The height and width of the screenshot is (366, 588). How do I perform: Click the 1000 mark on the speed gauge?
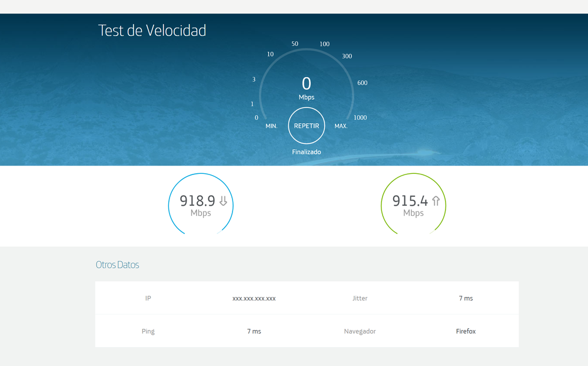coord(360,118)
